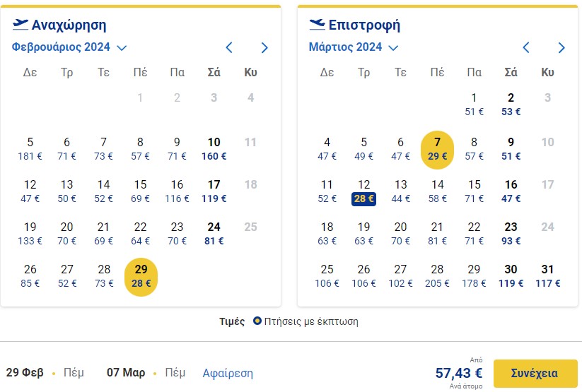This screenshot has height=392, width=582.
Task: Go to next month in return calendar
Action: 561,47
